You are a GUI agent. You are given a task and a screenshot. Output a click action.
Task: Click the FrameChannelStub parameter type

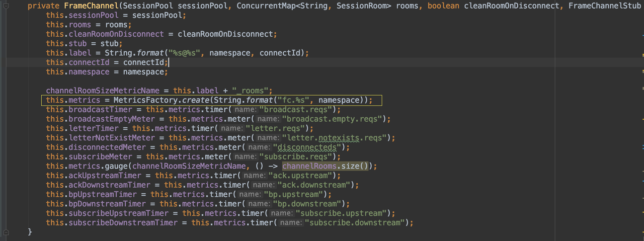pyautogui.click(x=605, y=6)
